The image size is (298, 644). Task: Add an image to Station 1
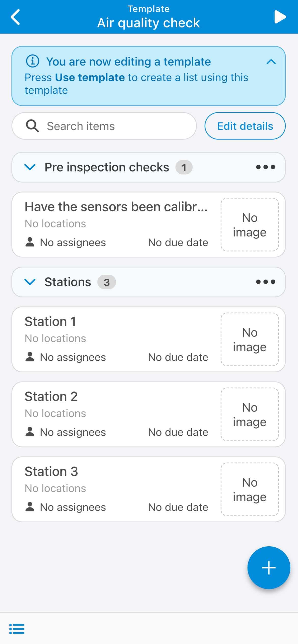pos(250,339)
